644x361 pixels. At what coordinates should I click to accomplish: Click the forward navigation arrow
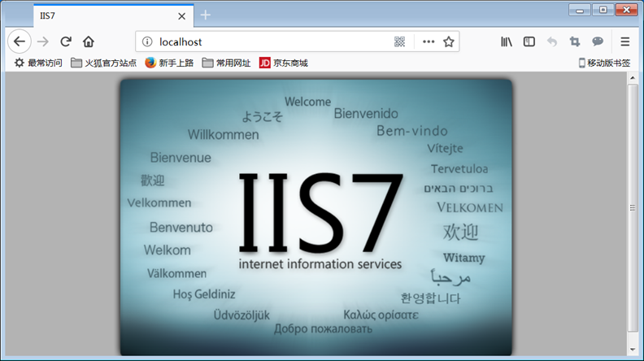(43, 41)
